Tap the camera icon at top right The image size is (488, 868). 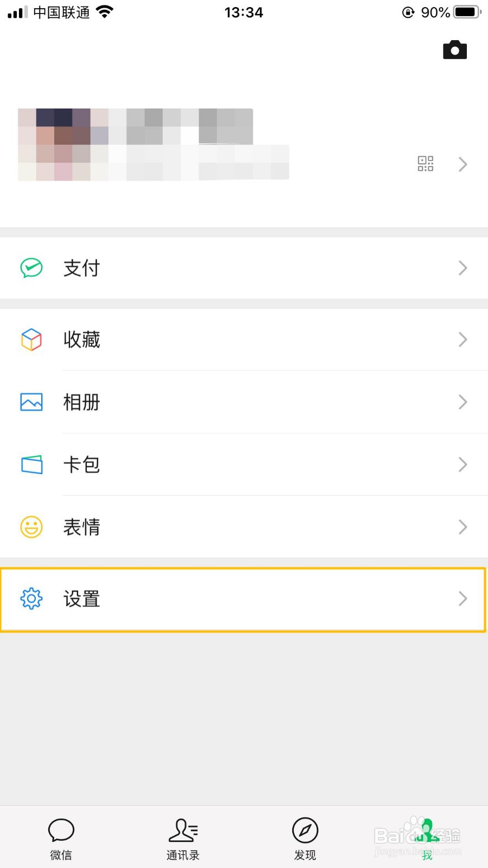(454, 50)
